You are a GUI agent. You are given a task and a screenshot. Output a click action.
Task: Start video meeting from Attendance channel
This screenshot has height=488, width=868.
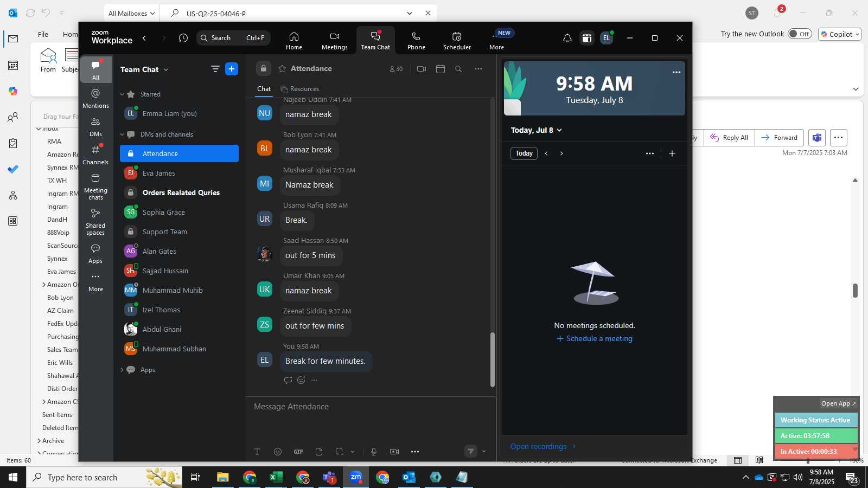[422, 69]
